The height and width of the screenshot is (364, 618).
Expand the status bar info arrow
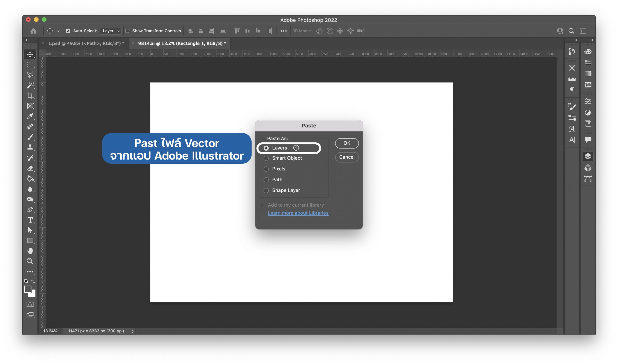133,331
